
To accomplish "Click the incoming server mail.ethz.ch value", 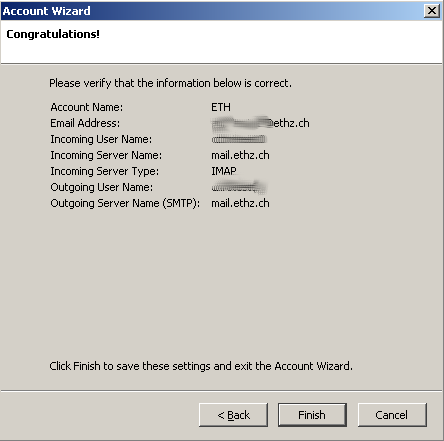I will tap(240, 155).
